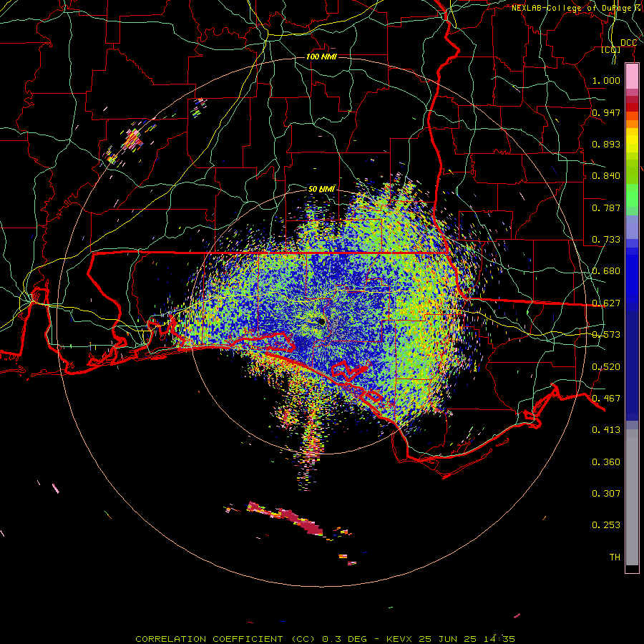Click the 0.947 scale value
Image resolution: width=644 pixels, height=644 pixels.
coord(606,112)
